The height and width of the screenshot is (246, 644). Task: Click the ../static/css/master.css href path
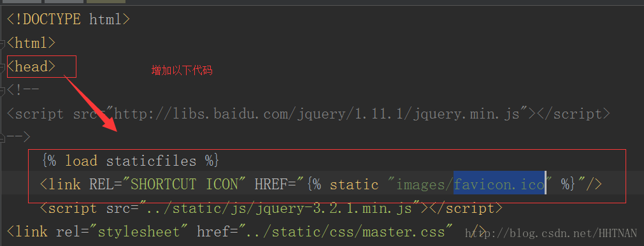(345, 232)
